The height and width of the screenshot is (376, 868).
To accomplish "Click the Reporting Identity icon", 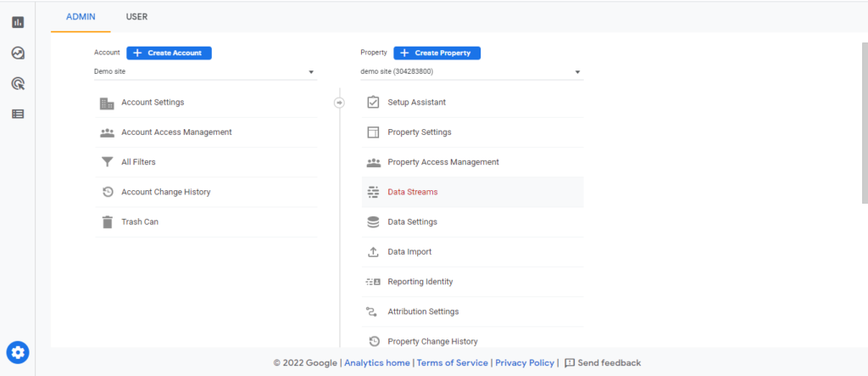I will click(374, 282).
